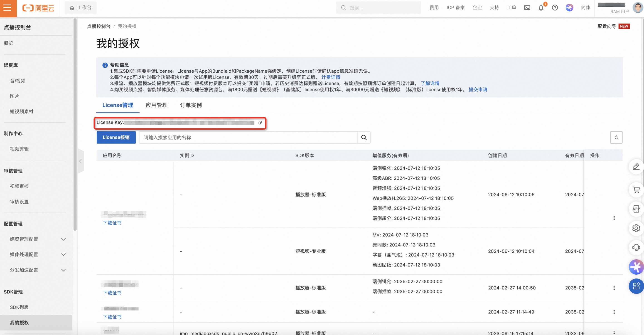The image size is (644, 335).
Task: Open the 计费详情 link
Action: pyautogui.click(x=331, y=77)
